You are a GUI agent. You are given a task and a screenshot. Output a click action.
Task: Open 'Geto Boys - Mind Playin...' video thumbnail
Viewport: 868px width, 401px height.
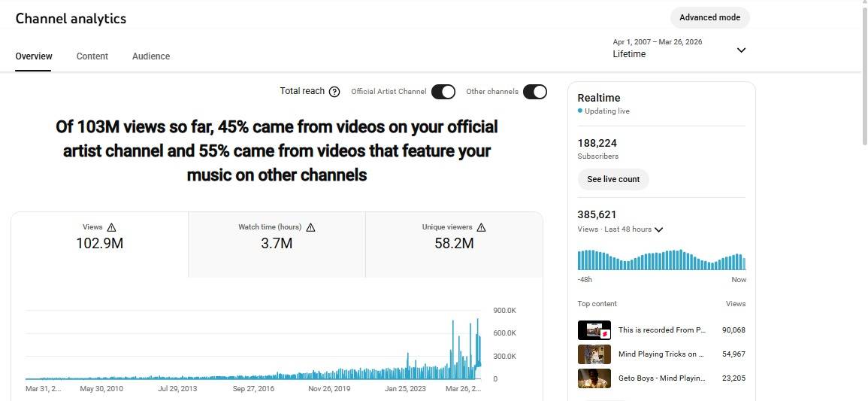point(594,378)
